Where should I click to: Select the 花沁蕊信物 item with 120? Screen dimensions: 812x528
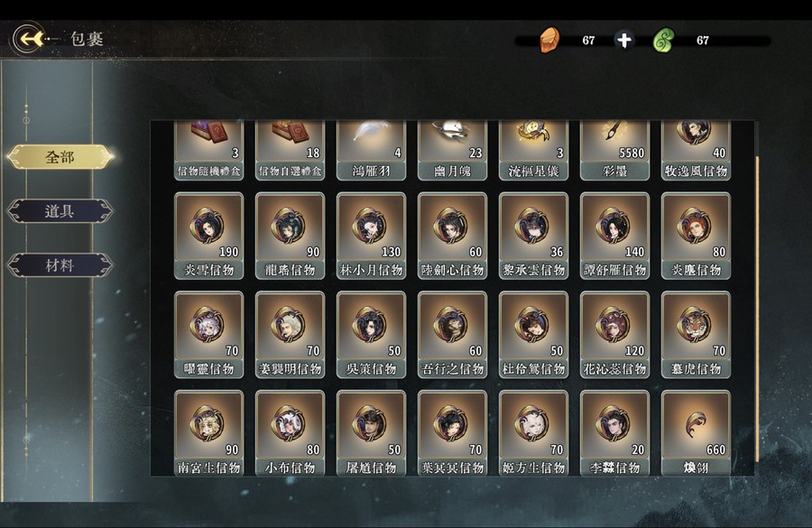pyautogui.click(x=614, y=335)
